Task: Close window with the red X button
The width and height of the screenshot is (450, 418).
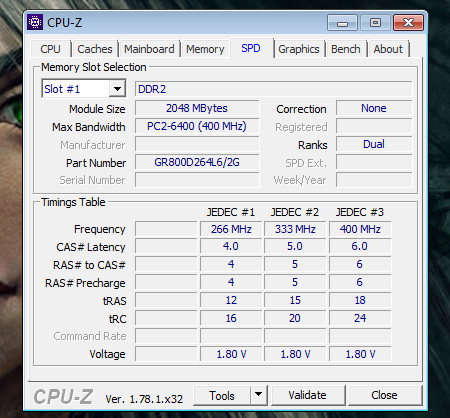Action: click(408, 23)
